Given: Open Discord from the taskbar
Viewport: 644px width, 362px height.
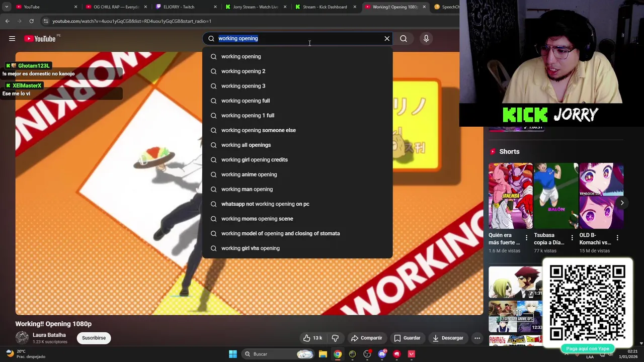Looking at the screenshot, I should coord(382,354).
